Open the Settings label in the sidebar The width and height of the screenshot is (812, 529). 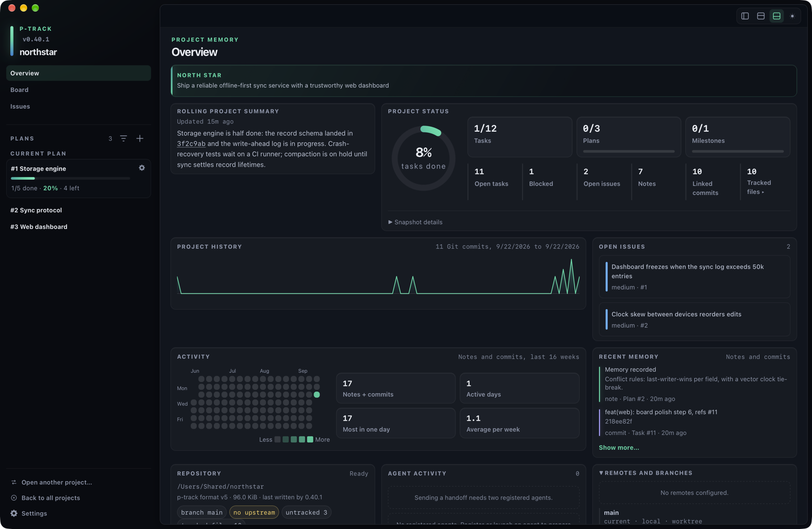coord(34,514)
